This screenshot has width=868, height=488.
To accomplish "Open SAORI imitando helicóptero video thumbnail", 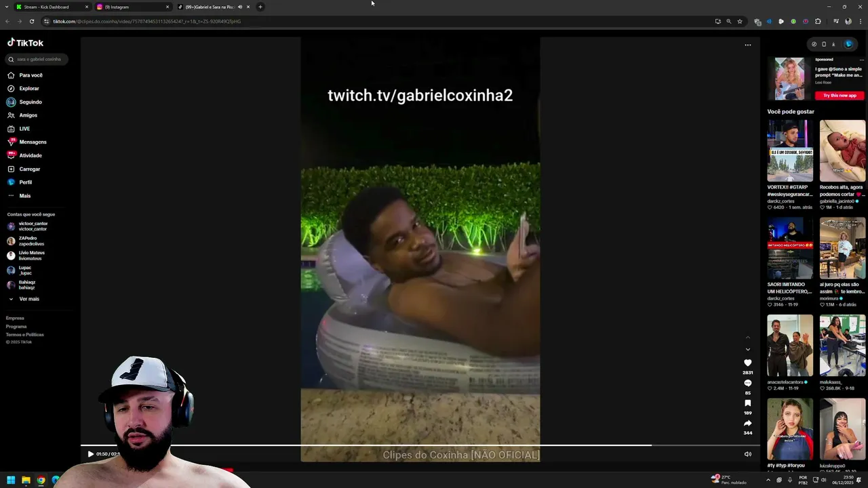I will point(790,248).
